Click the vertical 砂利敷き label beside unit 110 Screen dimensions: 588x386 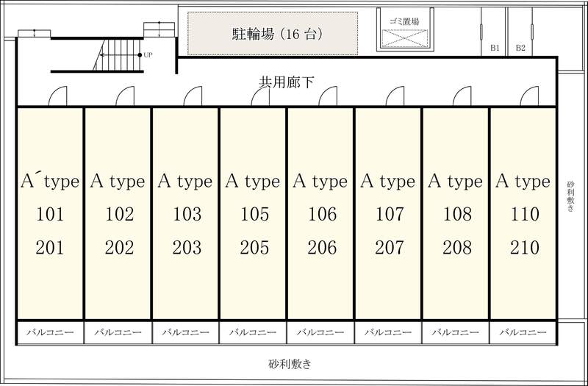pos(570,196)
